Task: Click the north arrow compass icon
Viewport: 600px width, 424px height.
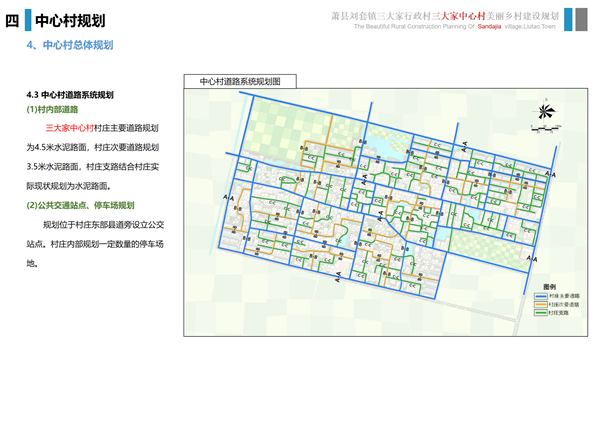Action: [546, 111]
